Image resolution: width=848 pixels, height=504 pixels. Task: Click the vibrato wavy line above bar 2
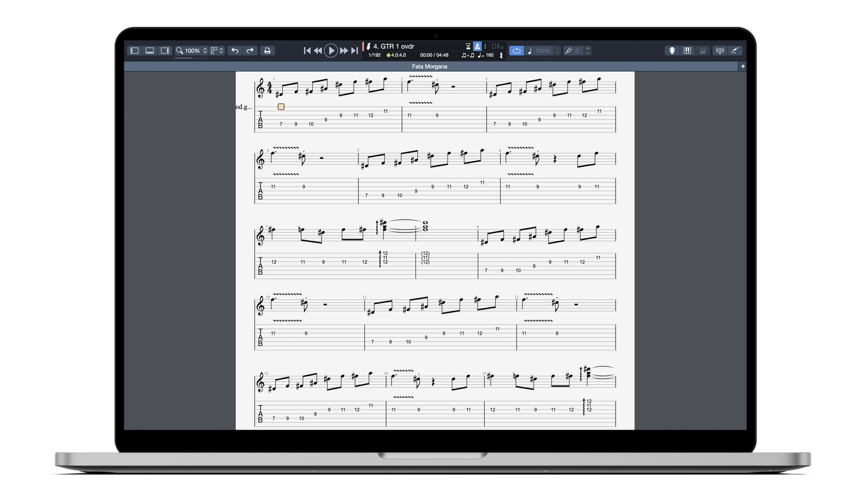coord(421,76)
